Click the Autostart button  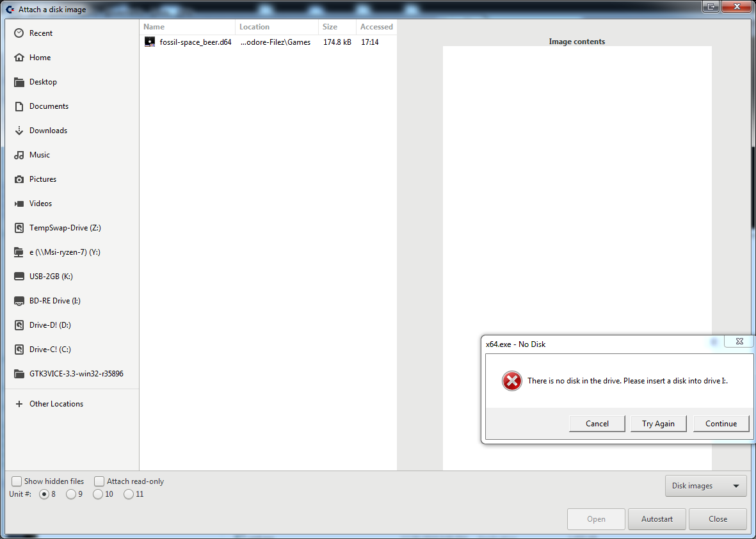pos(657,519)
